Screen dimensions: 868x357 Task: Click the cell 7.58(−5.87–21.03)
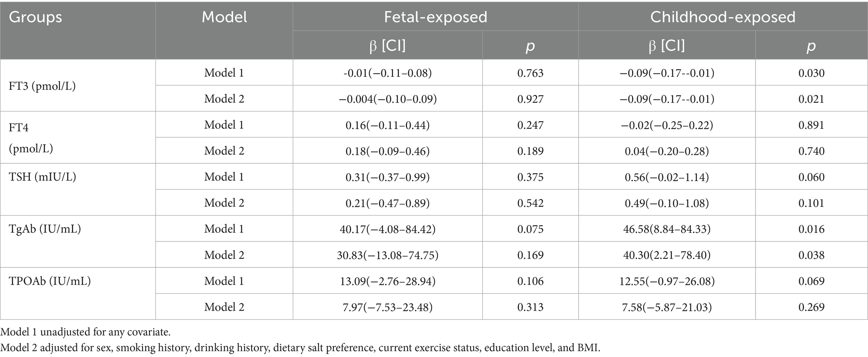tap(667, 307)
